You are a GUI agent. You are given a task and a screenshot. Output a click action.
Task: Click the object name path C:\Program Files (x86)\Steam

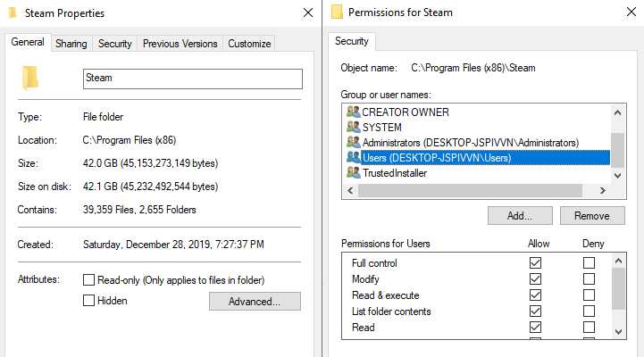473,68
